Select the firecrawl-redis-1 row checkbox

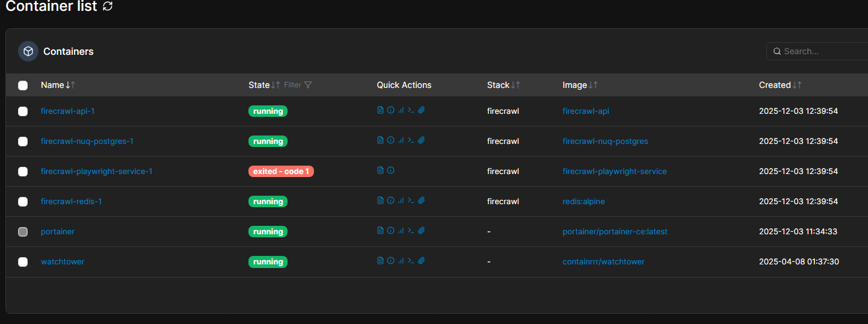23,202
